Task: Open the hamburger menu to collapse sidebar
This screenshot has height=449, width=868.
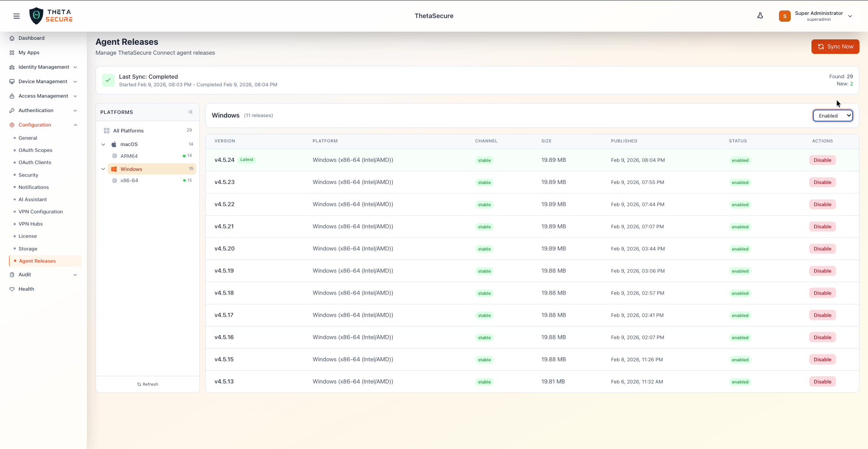Action: (17, 16)
